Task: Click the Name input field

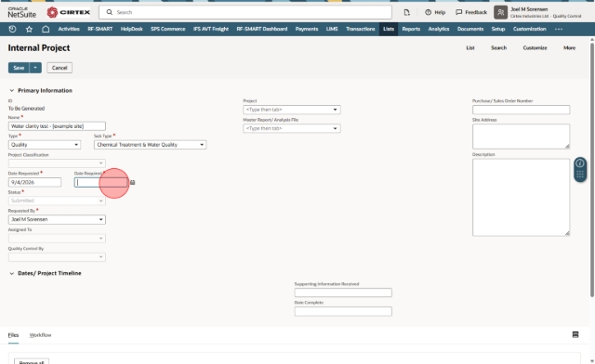Action: pos(57,126)
